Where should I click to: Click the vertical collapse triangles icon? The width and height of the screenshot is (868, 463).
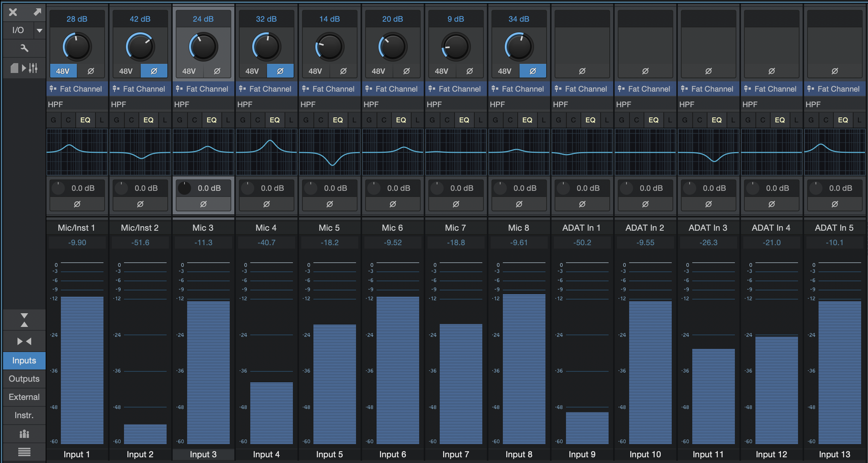[24, 319]
